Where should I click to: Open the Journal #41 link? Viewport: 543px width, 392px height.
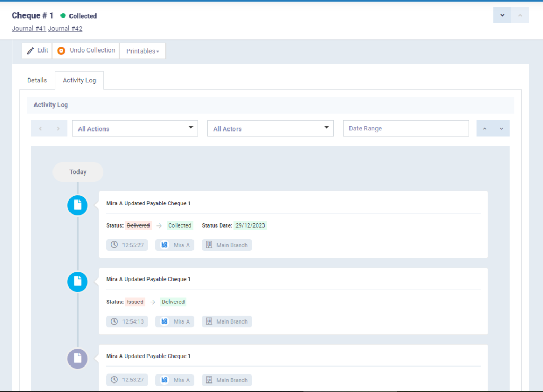coord(29,29)
